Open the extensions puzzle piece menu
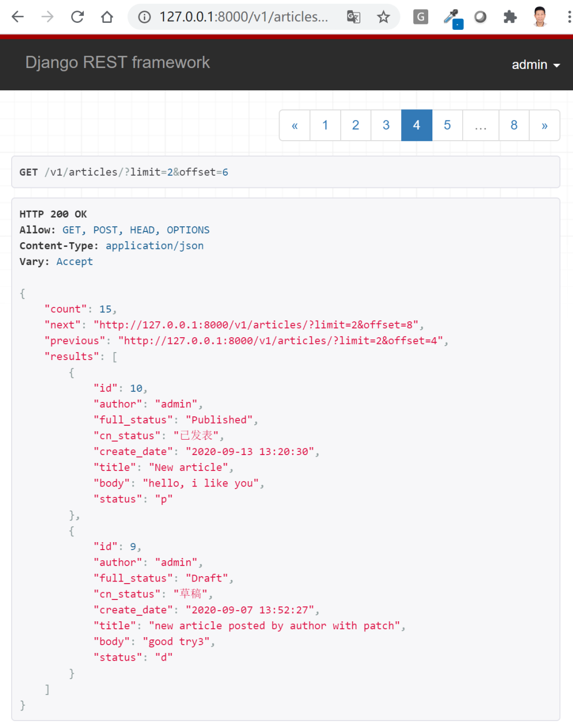Viewport: 573px width, 728px height. pos(510,16)
